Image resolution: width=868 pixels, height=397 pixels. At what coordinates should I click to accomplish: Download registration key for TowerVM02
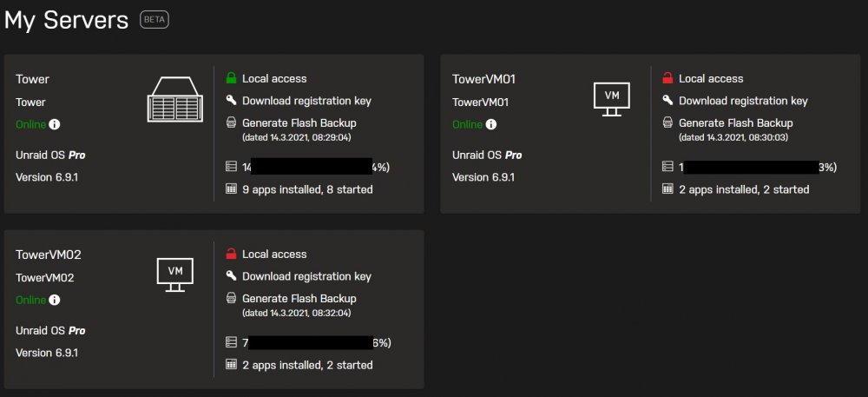click(x=306, y=276)
